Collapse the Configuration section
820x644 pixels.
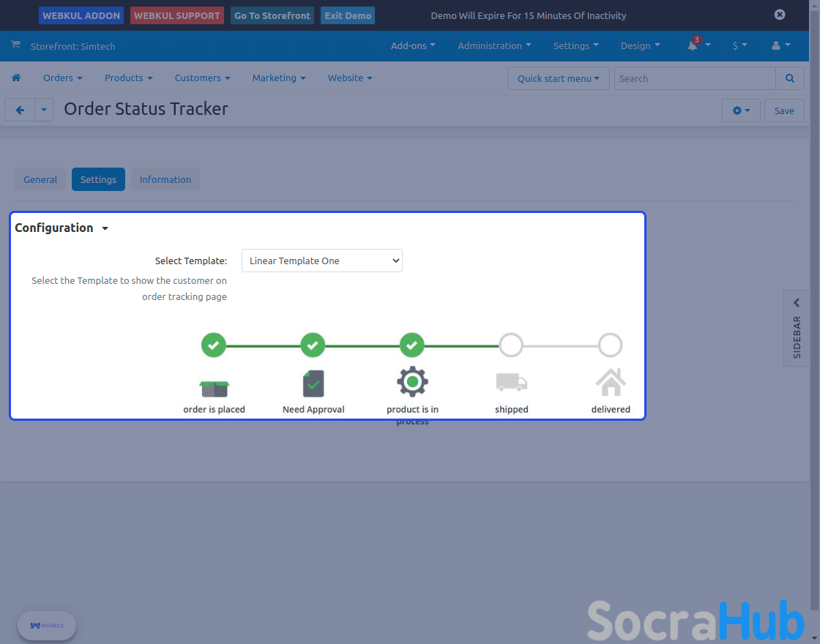click(61, 228)
